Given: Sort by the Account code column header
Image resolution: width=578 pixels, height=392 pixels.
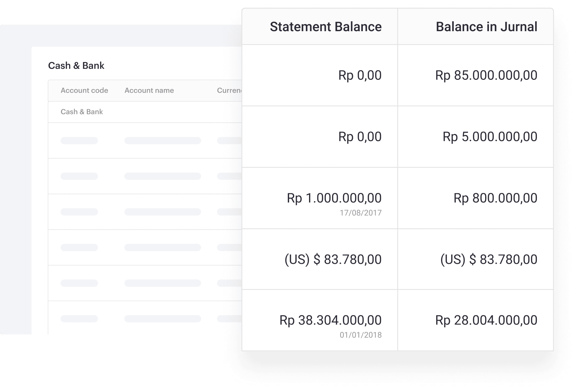Looking at the screenshot, I should pyautogui.click(x=84, y=90).
